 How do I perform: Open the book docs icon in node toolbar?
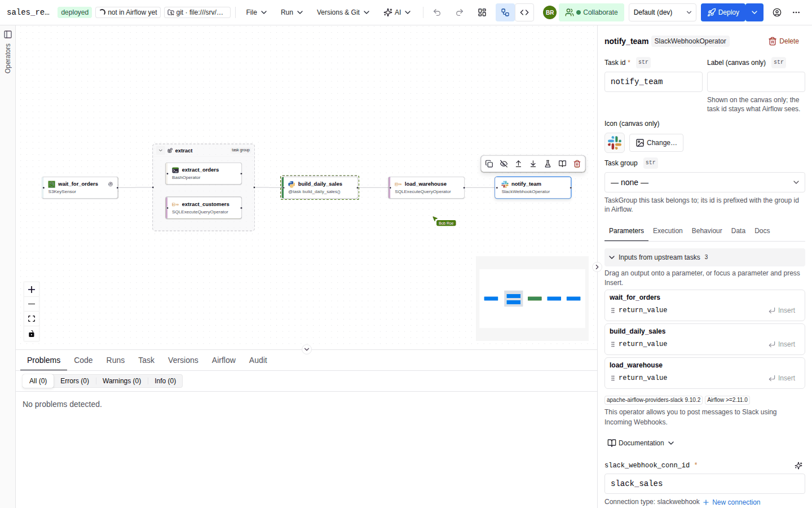click(562, 164)
